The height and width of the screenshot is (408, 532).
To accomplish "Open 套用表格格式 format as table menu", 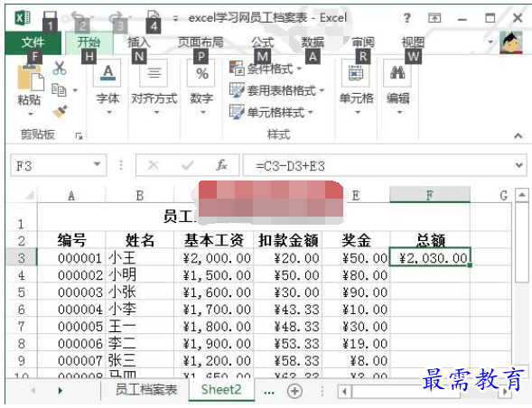I will [x=277, y=90].
